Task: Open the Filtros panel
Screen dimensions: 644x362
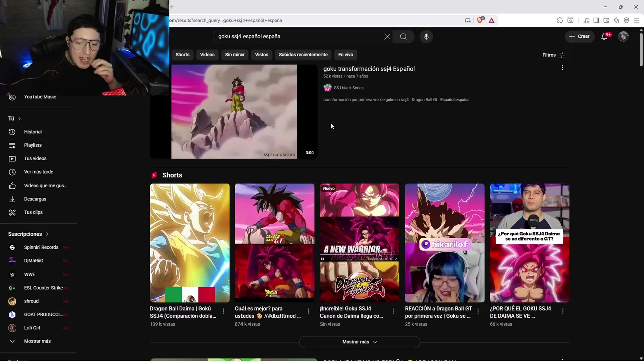Action: coord(554,55)
